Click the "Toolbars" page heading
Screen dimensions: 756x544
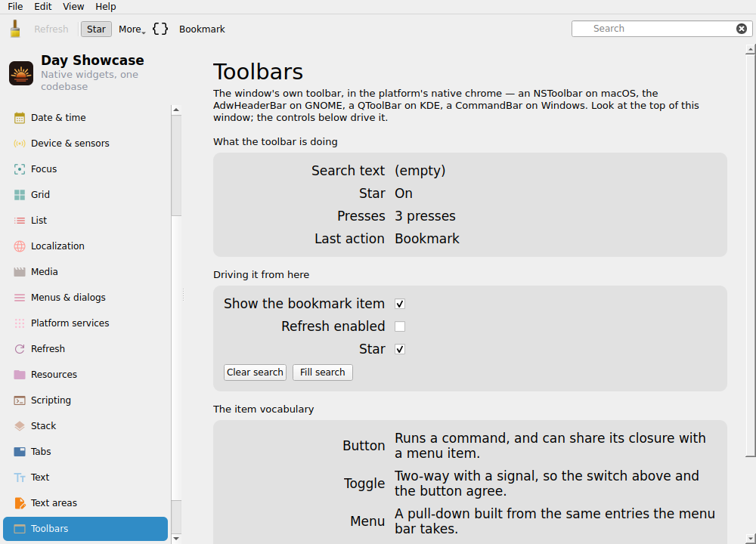[x=258, y=72]
